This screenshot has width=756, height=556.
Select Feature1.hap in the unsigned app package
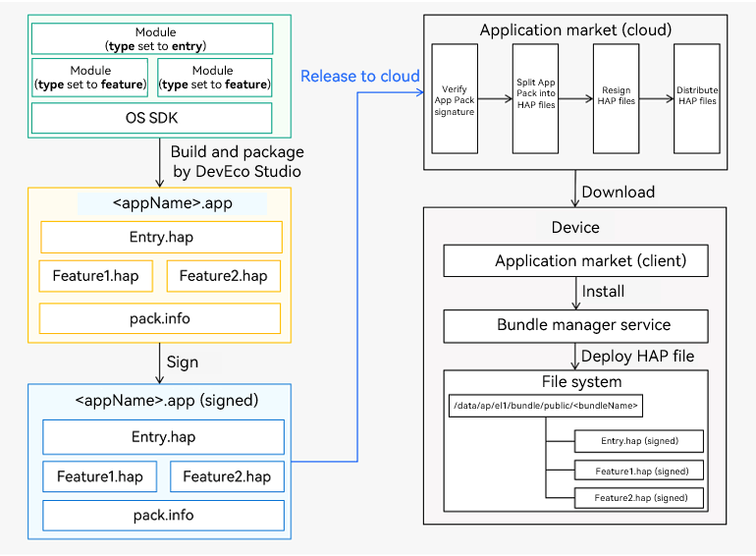click(96, 276)
